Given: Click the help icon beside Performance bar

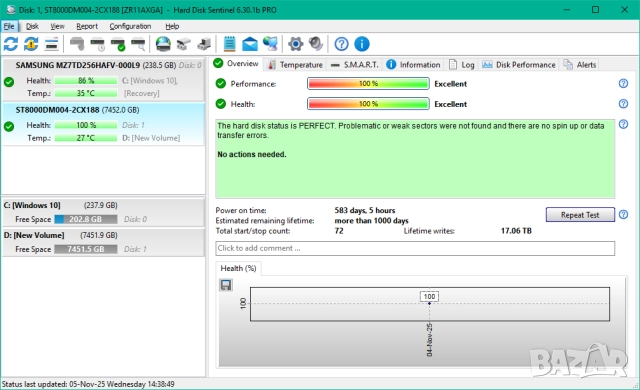Looking at the screenshot, I should (x=623, y=84).
